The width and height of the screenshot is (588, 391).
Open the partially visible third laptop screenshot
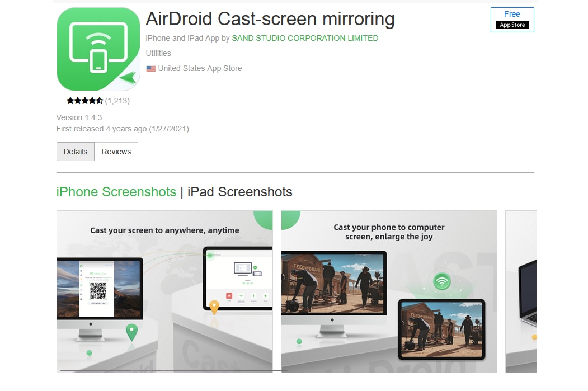point(521,291)
